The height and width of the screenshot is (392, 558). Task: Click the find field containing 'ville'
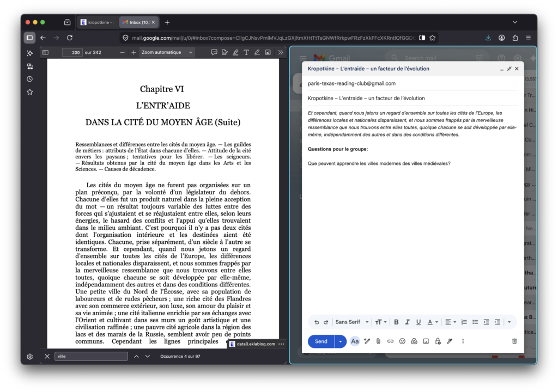click(91, 356)
